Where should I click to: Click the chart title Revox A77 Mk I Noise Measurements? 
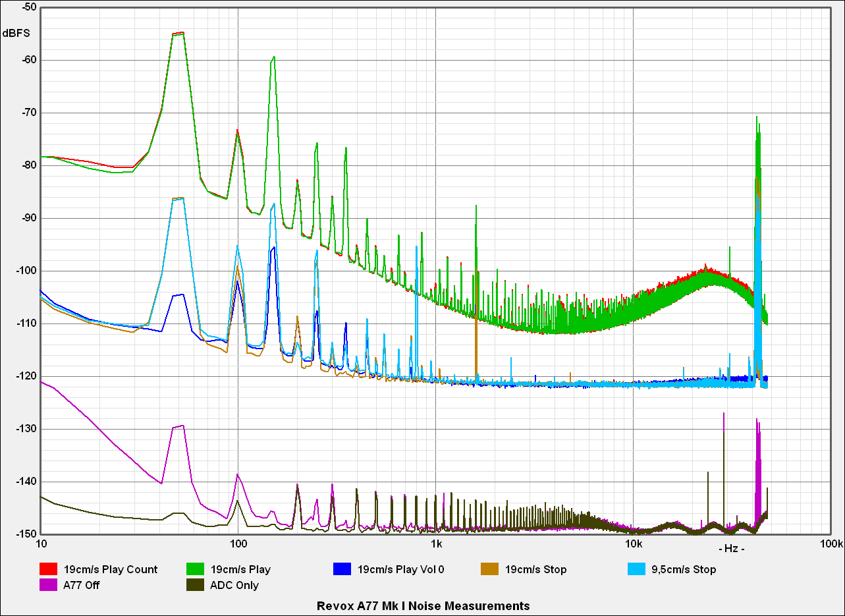423,605
